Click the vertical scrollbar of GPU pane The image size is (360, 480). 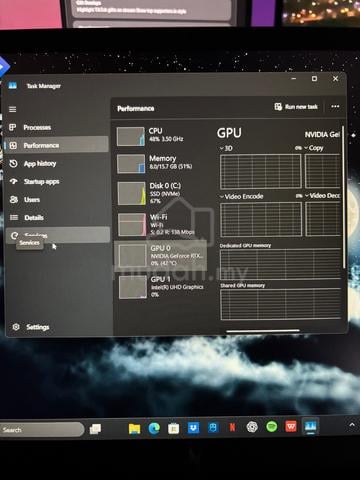pyautogui.click(x=344, y=197)
